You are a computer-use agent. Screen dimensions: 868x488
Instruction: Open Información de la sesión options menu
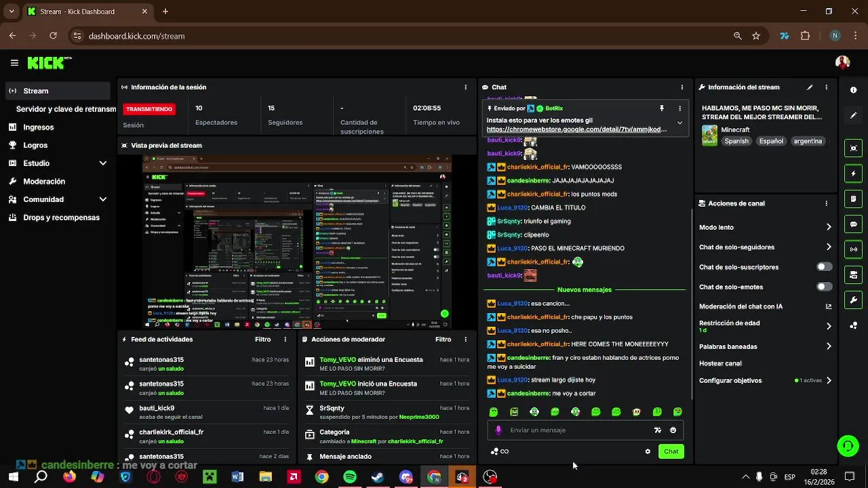click(x=465, y=87)
